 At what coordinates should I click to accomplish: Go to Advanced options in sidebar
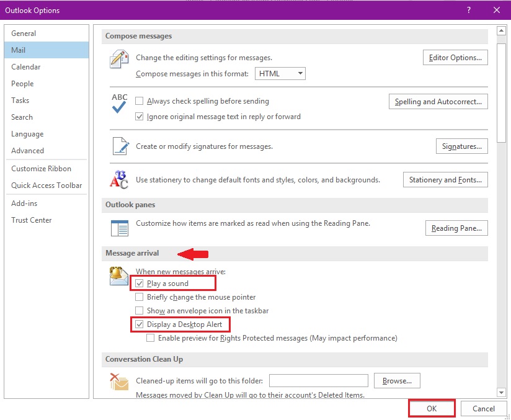click(28, 151)
